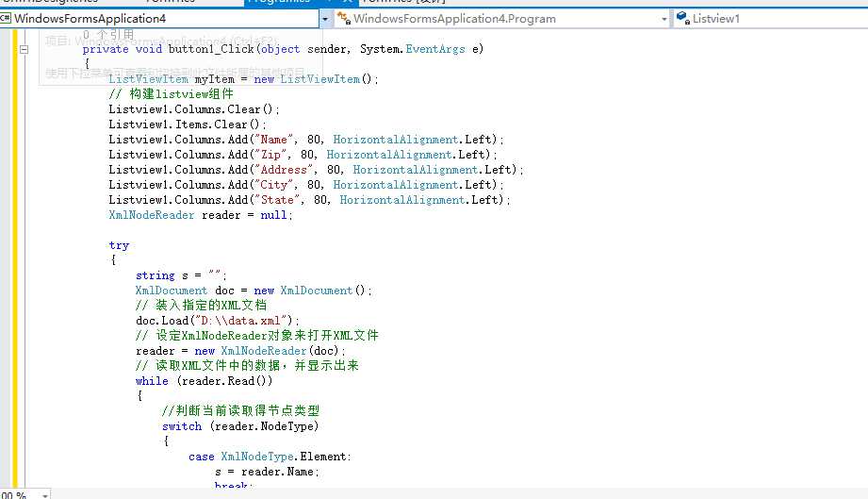Click the 'ListViewItem myItem' declaration line
This screenshot has height=499, width=868.
[243, 79]
